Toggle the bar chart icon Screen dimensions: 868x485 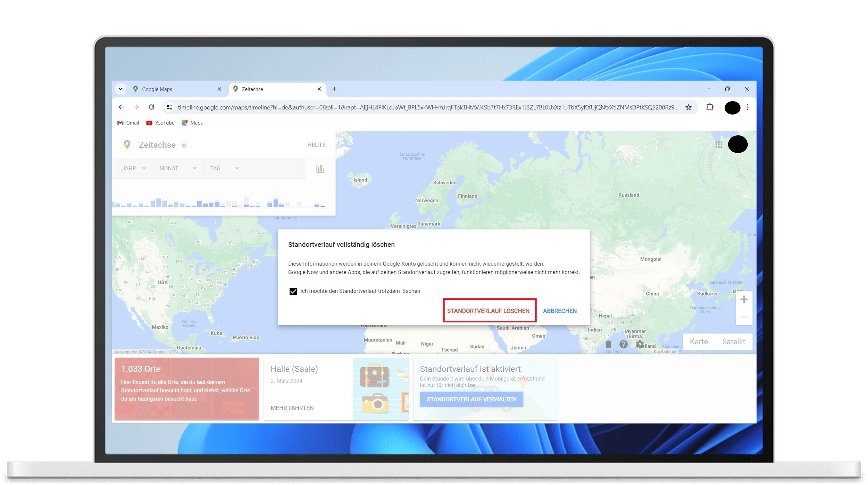tap(320, 169)
